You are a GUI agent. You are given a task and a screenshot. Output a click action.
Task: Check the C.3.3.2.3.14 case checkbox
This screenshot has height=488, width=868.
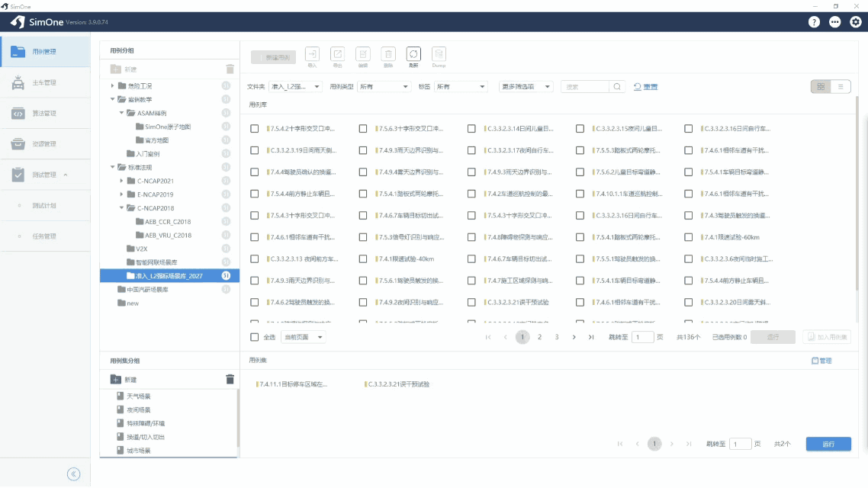(x=471, y=128)
